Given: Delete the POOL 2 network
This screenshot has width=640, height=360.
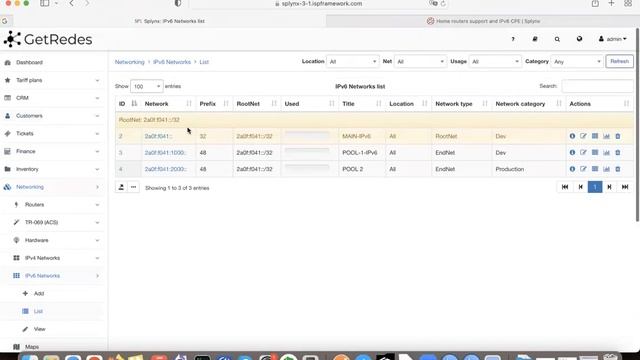Looking at the screenshot, I should 618,169.
